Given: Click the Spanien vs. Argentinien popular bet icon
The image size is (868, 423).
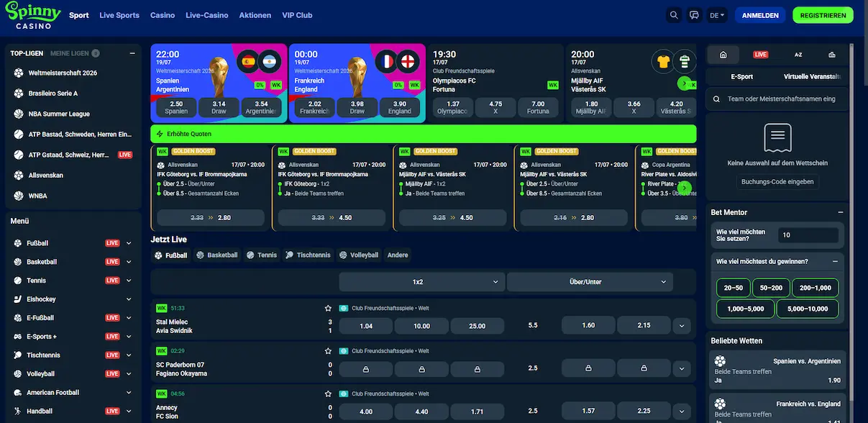Looking at the screenshot, I should 720,361.
